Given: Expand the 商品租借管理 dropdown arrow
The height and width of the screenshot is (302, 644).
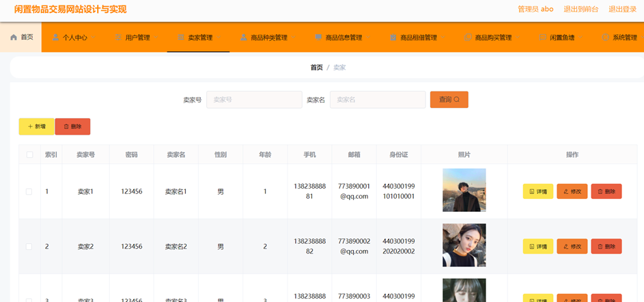Looking at the screenshot, I should click(443, 38).
